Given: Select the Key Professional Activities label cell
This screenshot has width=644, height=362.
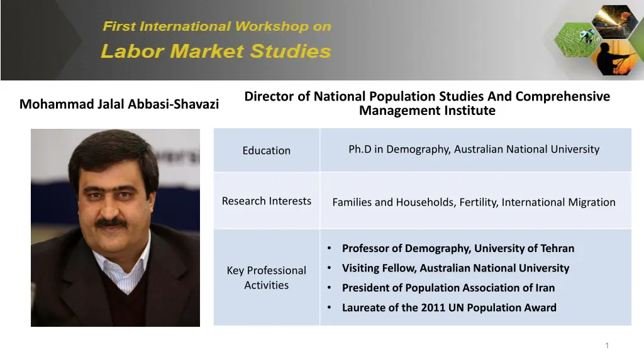Looking at the screenshot, I should pyautogui.click(x=267, y=278).
